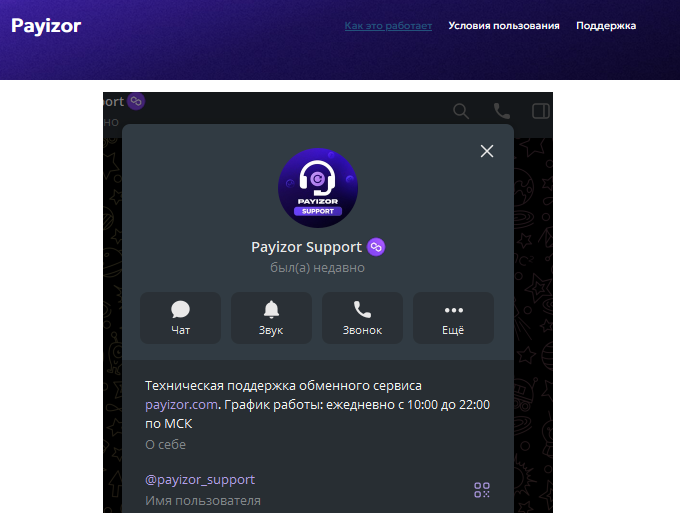Click the search magnifier icon in chat header
The height and width of the screenshot is (513, 680).
(461, 111)
